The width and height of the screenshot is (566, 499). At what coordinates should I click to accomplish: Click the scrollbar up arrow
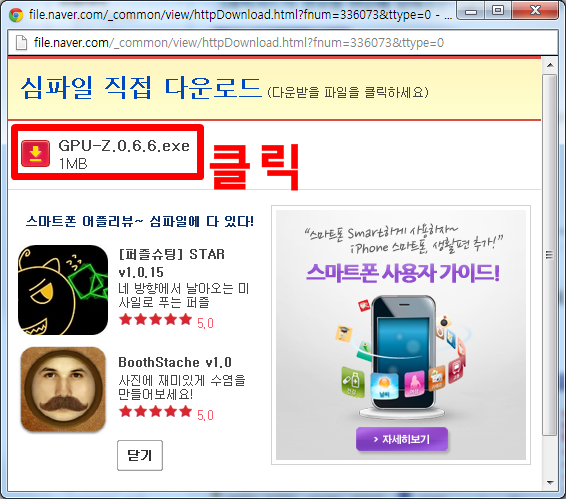coord(550,65)
